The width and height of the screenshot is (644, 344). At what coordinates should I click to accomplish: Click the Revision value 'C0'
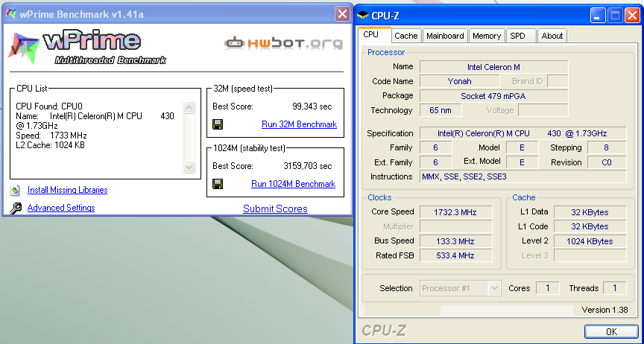point(607,162)
